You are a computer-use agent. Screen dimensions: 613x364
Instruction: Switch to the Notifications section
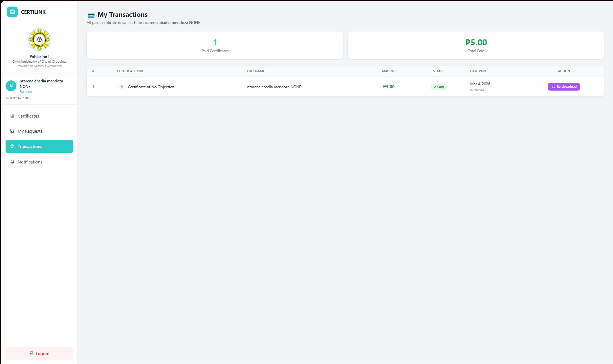tap(30, 162)
